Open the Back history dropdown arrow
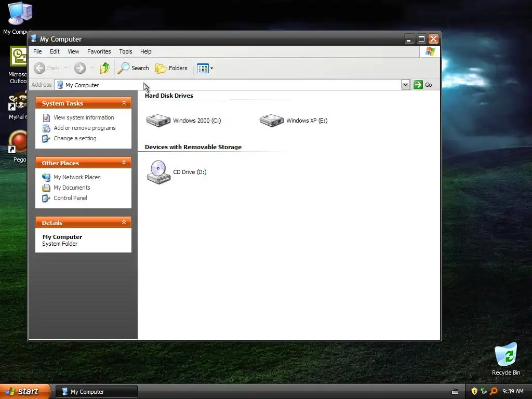The width and height of the screenshot is (532, 399). [66, 68]
